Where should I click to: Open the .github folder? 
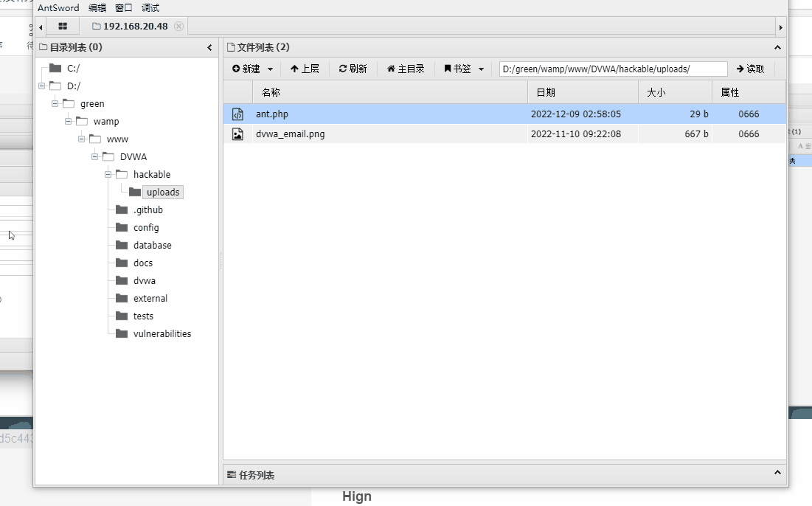click(148, 209)
